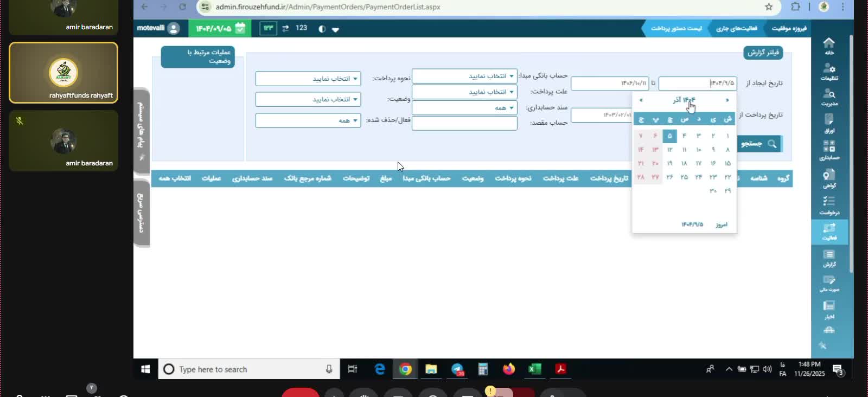
Task: Click the آذر ۱۴۰۴ calendar month title
Action: (684, 100)
